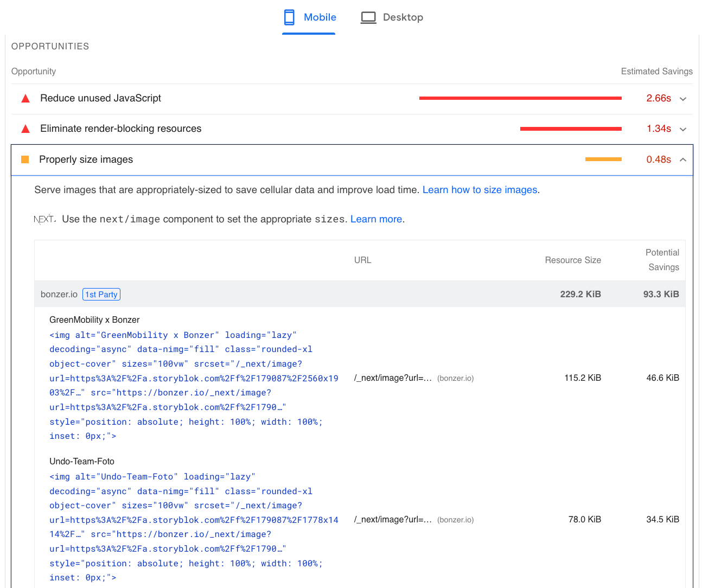Click the GreenMobility x Bonzer label

[94, 320]
